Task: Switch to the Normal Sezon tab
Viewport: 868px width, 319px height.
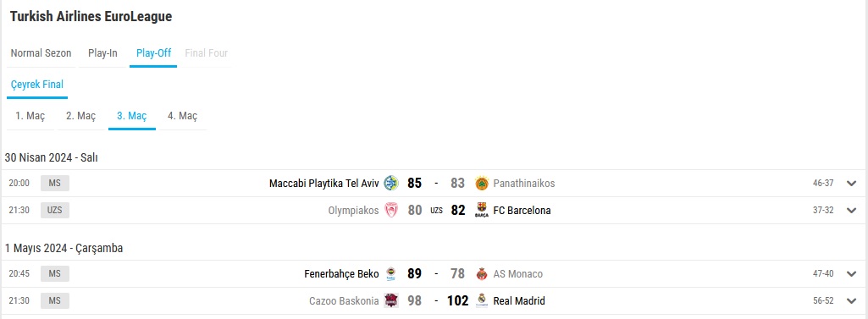Action: pos(41,53)
